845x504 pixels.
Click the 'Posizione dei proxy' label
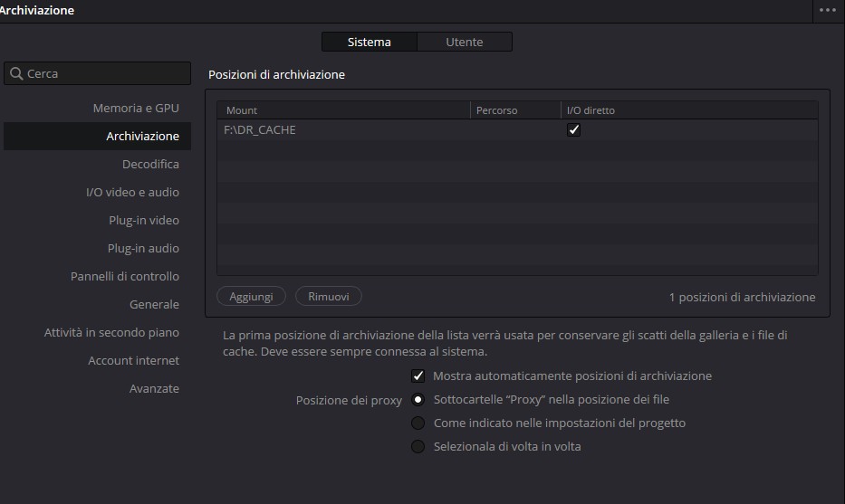point(349,400)
